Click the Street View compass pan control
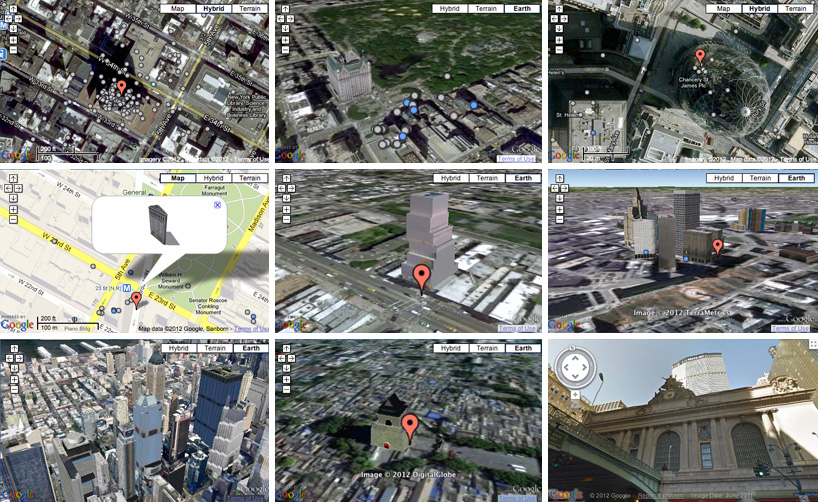The width and height of the screenshot is (818, 502). pos(577,368)
